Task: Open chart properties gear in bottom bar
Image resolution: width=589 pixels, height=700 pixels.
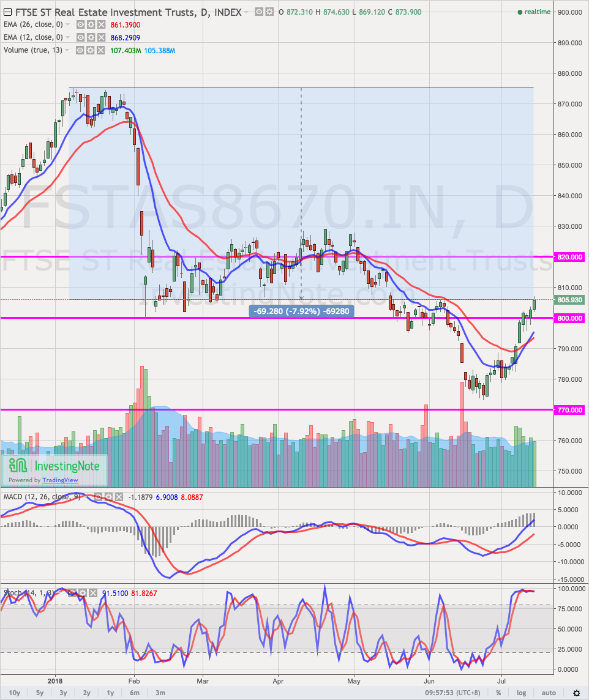Action: (x=576, y=693)
